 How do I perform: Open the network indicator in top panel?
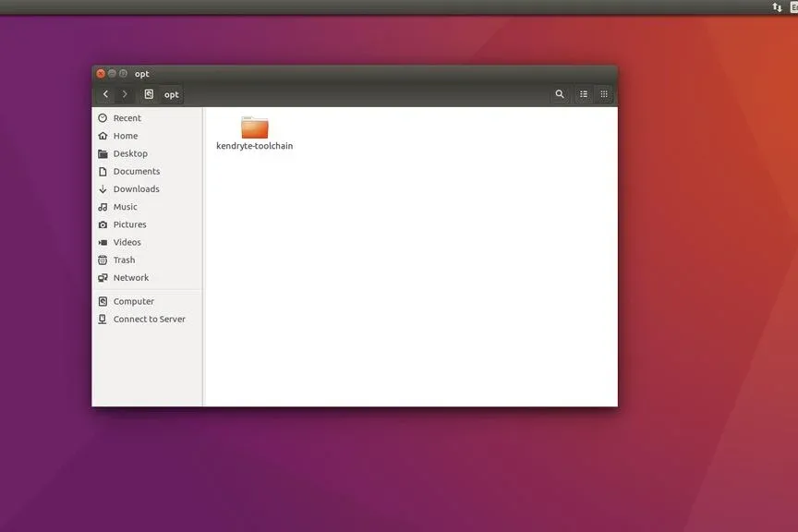(777, 7)
